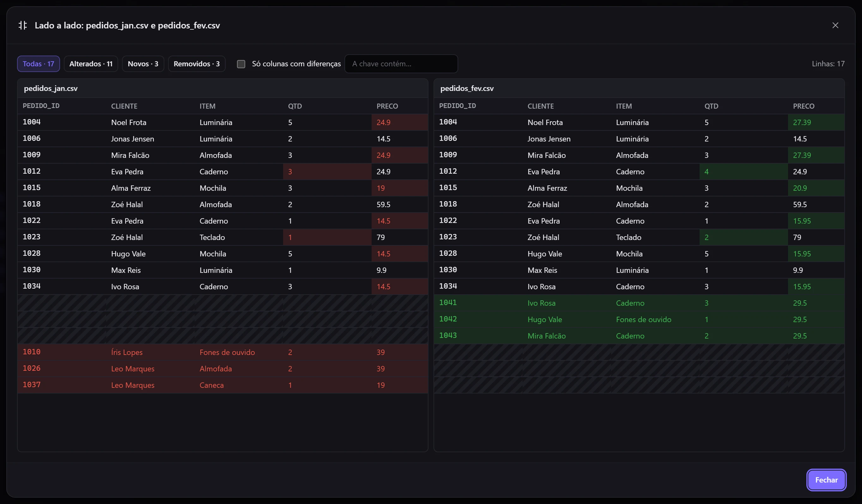Click the pedidos_fev.csv panel title
Viewport: 862px width, 504px height.
[x=467, y=88]
